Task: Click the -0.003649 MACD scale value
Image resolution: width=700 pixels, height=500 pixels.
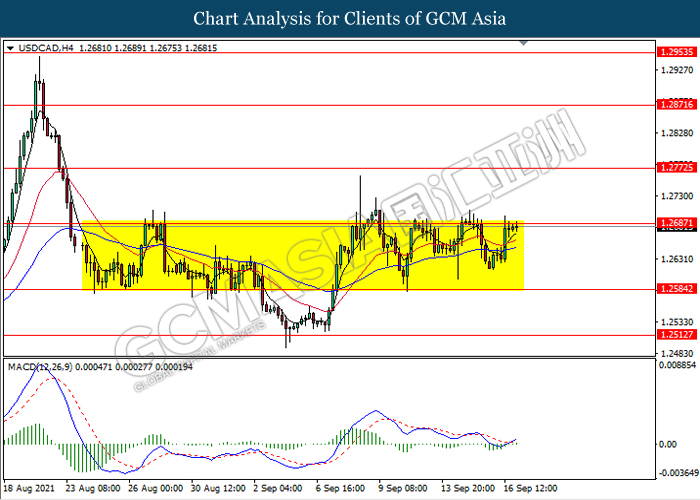Action: coord(679,473)
